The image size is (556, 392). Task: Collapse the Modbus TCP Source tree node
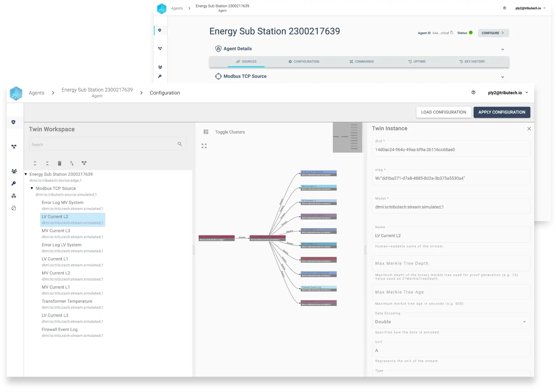pos(32,188)
